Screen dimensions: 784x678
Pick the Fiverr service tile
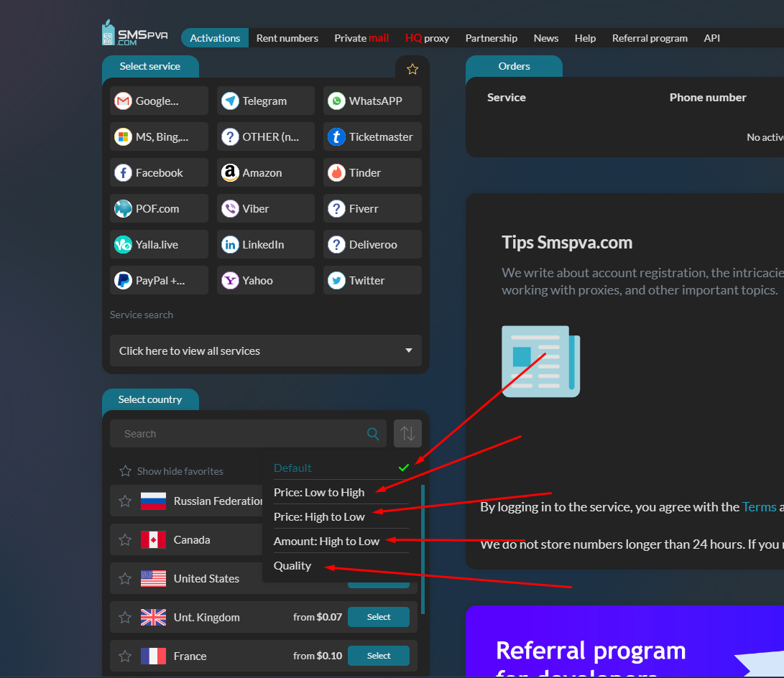[372, 209]
